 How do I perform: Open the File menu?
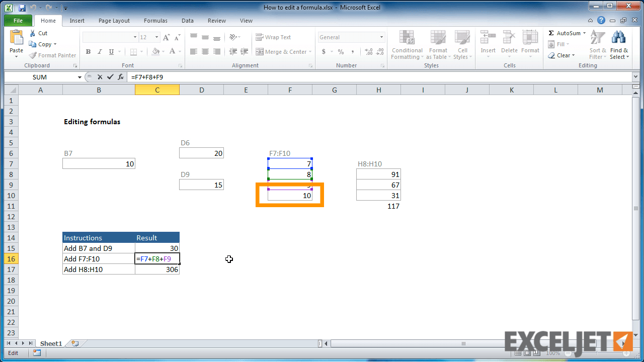point(18,21)
